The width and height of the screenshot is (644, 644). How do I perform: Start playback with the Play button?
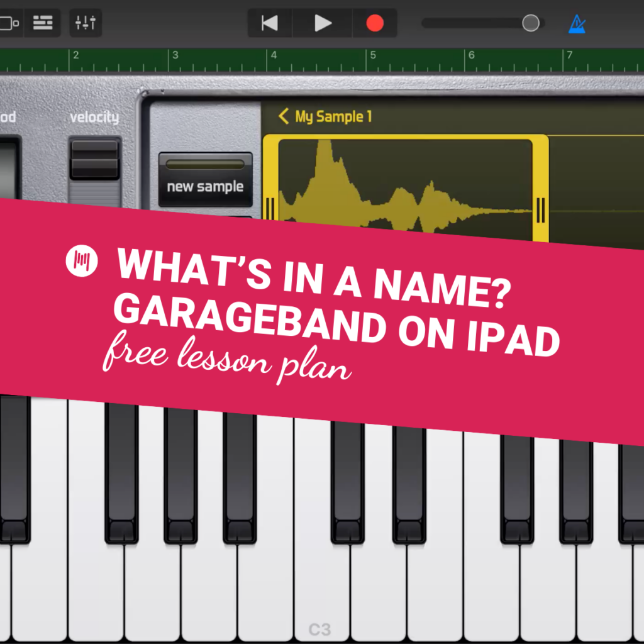(x=323, y=23)
